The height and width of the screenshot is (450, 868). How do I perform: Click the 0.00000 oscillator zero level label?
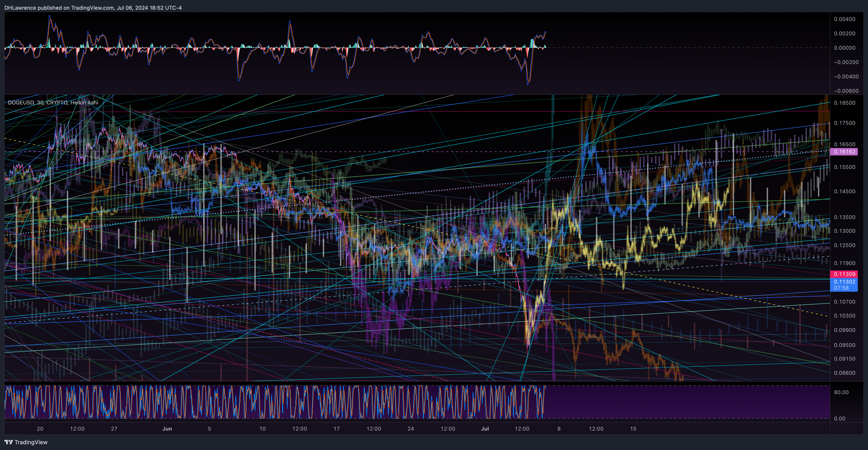pos(844,48)
